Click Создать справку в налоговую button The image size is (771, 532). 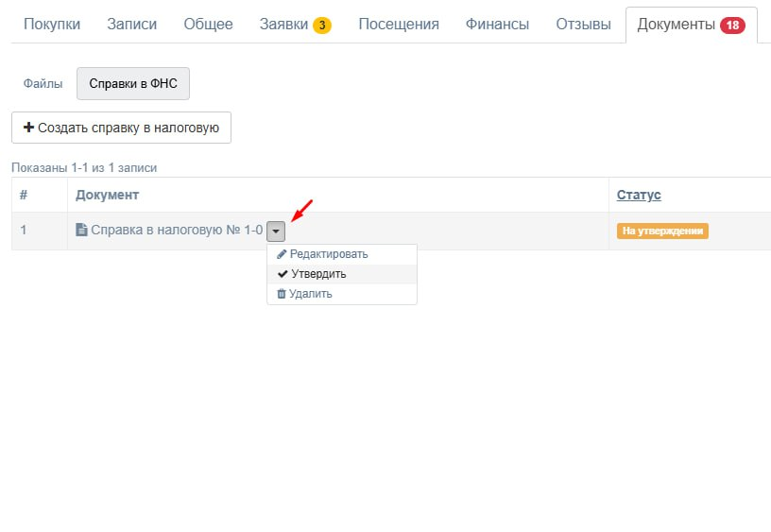click(x=121, y=128)
